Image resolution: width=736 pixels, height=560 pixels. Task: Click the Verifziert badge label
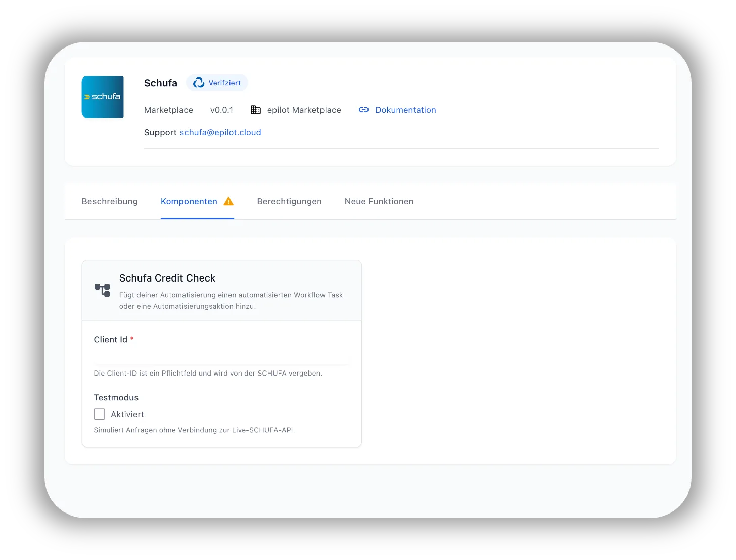tap(225, 83)
